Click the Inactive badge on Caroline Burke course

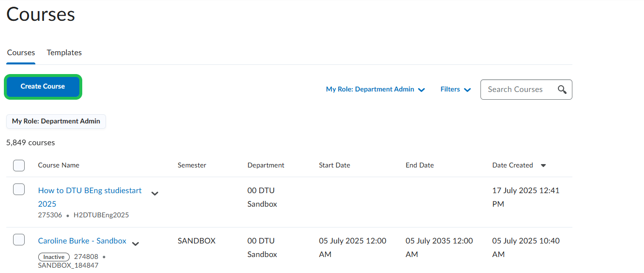[54, 257]
